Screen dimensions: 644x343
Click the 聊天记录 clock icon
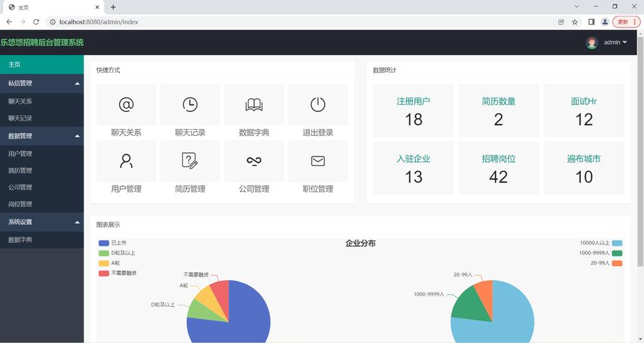pos(190,104)
